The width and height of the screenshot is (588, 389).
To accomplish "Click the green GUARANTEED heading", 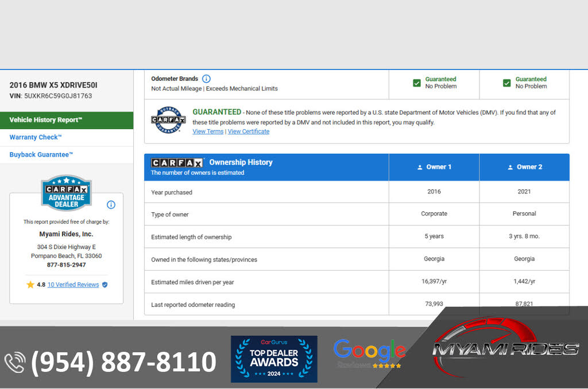I will click(x=216, y=112).
